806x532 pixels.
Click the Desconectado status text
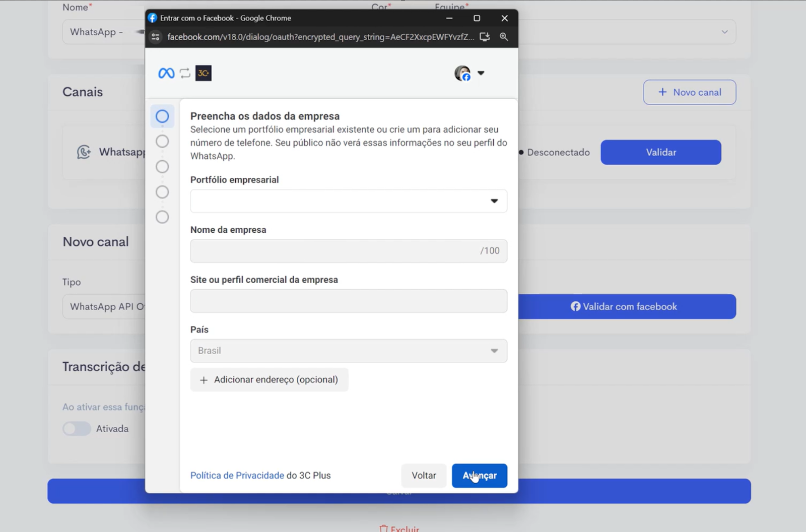point(558,152)
